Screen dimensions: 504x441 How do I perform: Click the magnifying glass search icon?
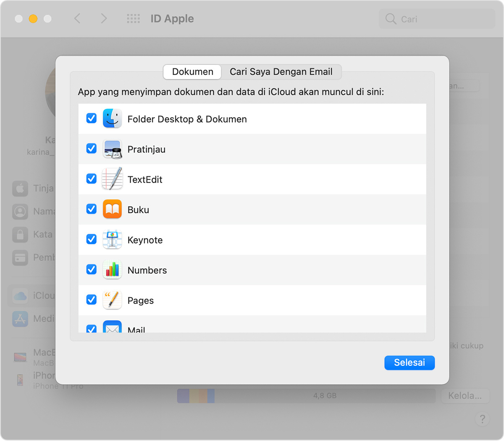(391, 19)
